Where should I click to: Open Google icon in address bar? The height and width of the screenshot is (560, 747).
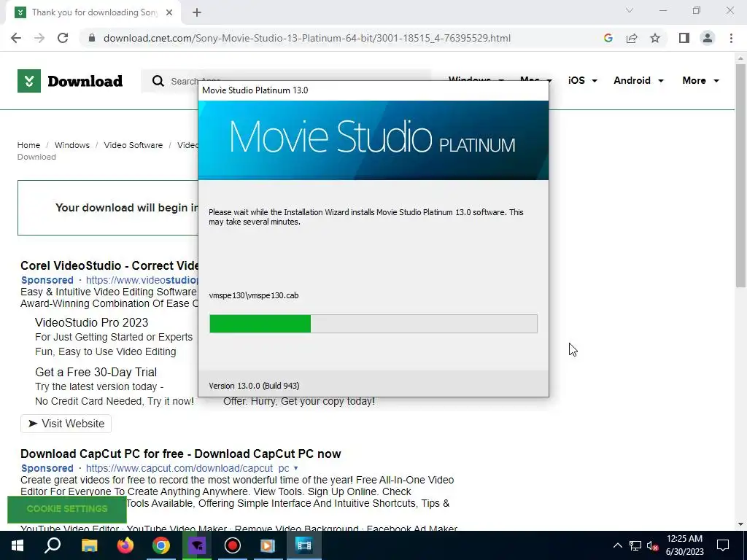[608, 38]
